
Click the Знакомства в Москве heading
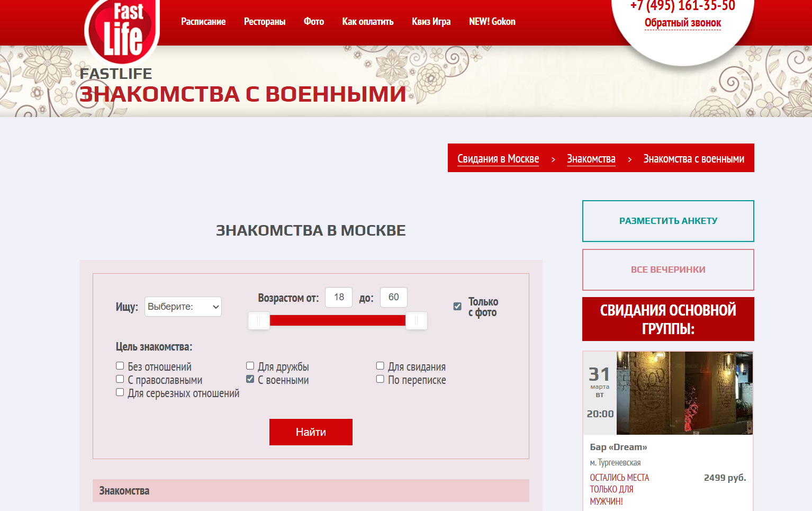pyautogui.click(x=311, y=230)
